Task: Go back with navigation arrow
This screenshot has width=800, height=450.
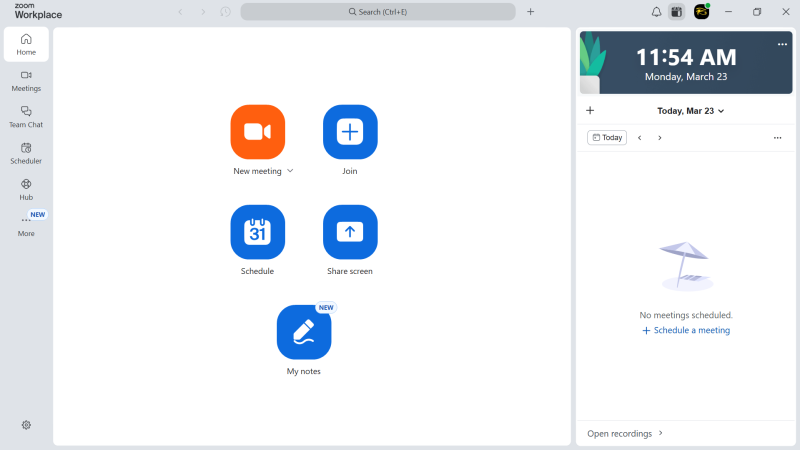Action: pos(180,12)
